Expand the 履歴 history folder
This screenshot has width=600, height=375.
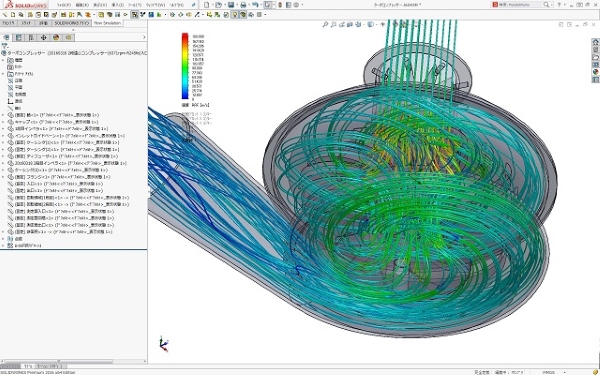[3, 60]
